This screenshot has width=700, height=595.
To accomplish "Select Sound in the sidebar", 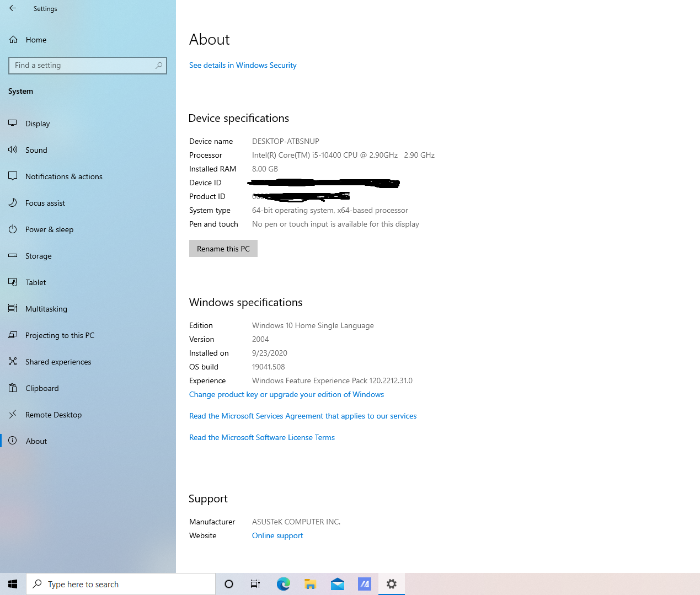I will 36,150.
